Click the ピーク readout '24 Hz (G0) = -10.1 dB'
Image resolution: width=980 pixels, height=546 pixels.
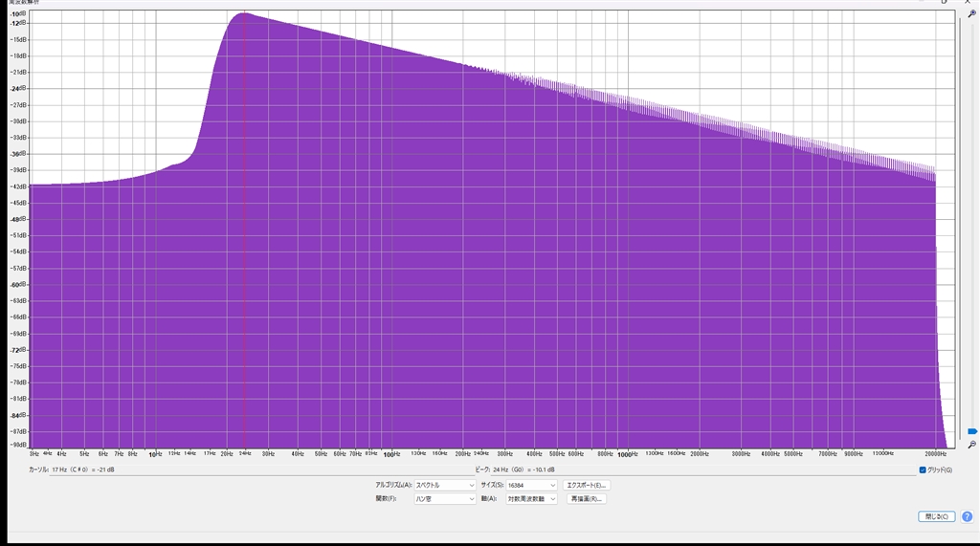tap(523, 470)
